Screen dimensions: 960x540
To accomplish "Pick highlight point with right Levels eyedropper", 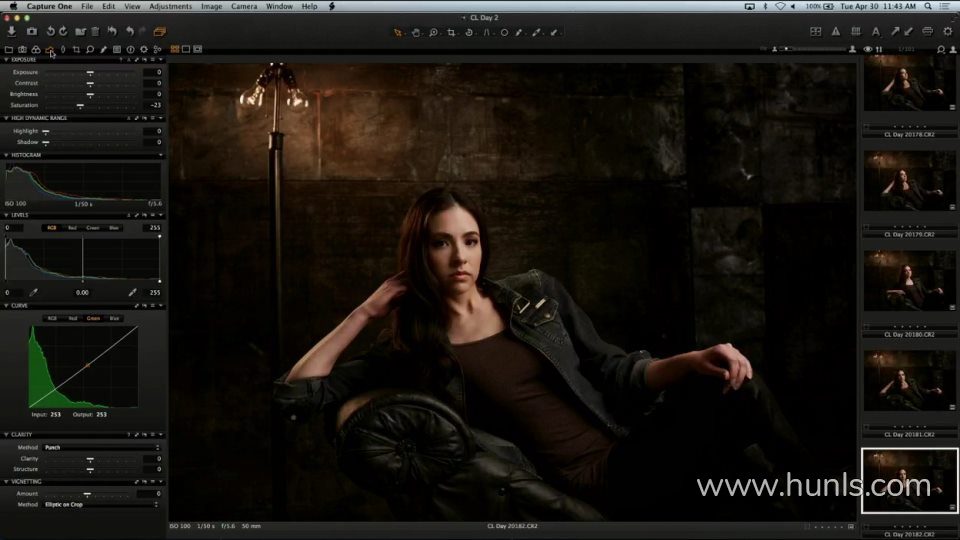I will click(x=132, y=293).
